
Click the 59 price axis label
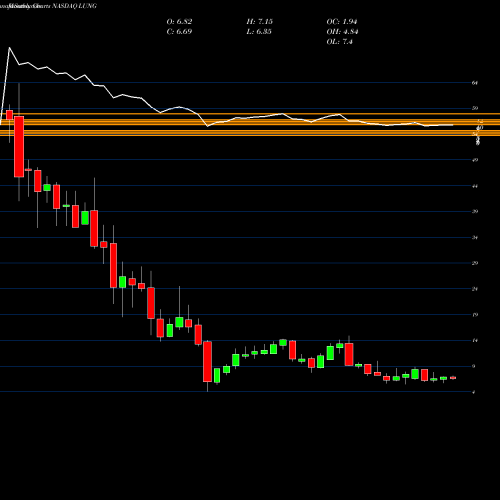click(475, 108)
